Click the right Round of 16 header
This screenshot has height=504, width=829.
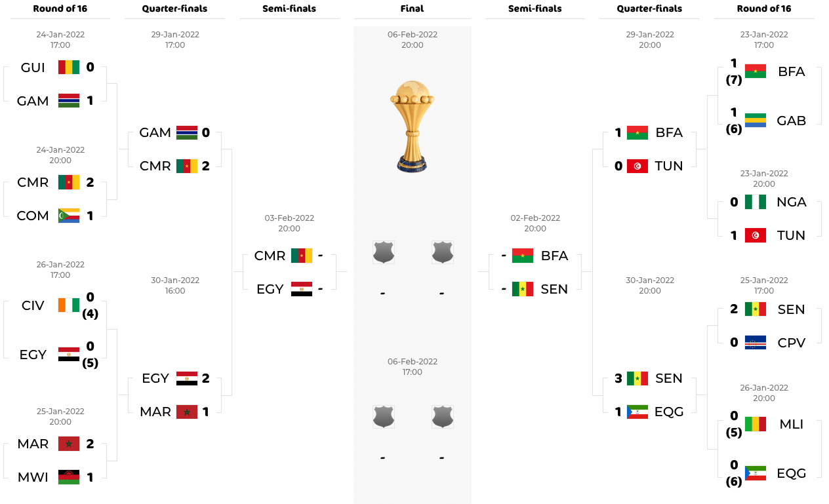pos(764,9)
